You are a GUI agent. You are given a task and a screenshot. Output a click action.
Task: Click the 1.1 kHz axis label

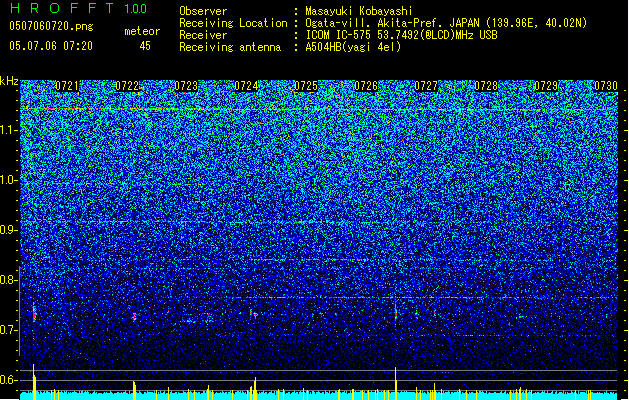(x=9, y=130)
